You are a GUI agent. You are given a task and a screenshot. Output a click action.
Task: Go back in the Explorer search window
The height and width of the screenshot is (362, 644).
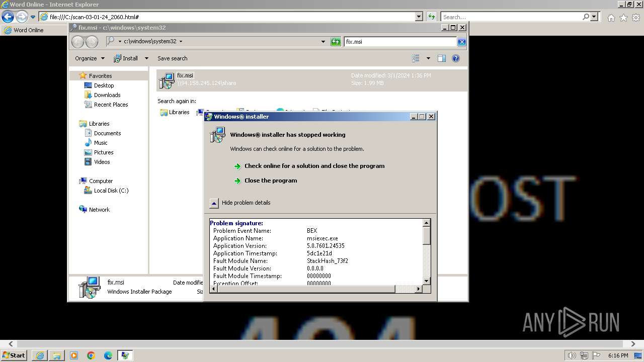[78, 42]
